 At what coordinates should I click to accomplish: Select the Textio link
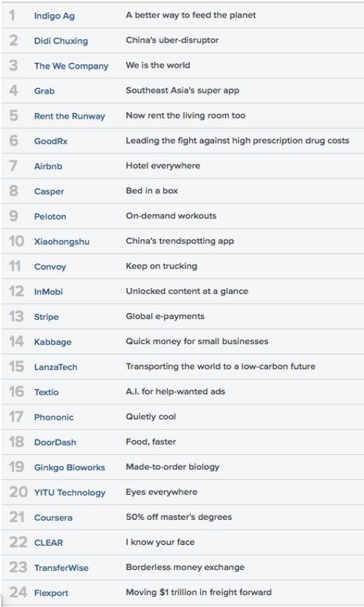point(47,392)
